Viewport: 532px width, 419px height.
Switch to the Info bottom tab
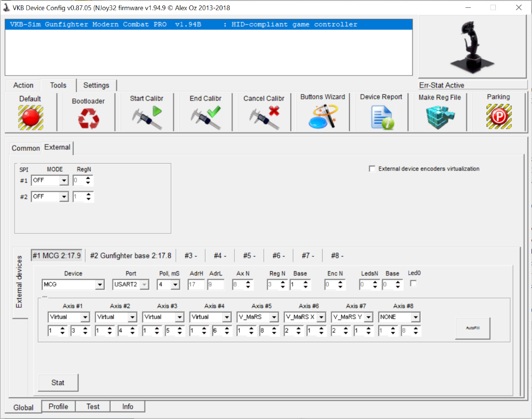tap(128, 406)
